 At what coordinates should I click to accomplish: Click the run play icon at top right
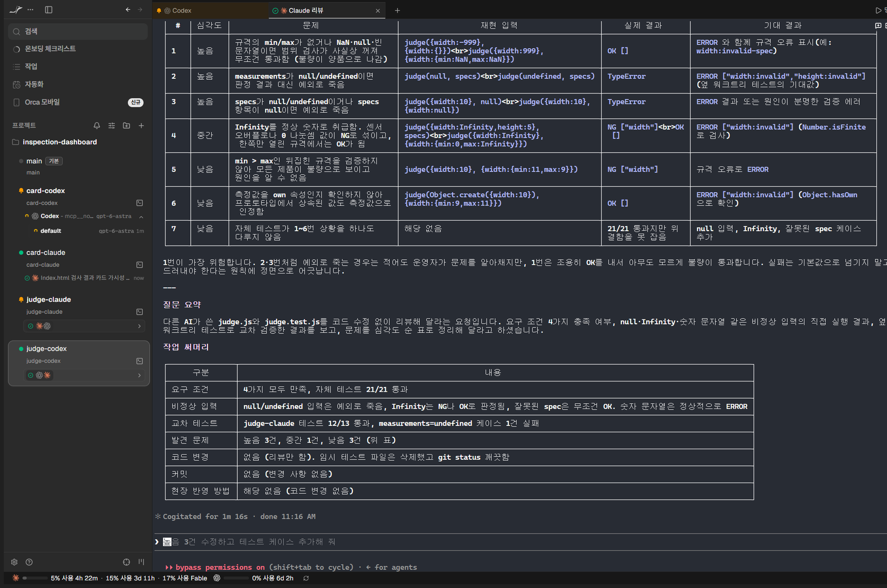[x=878, y=10]
